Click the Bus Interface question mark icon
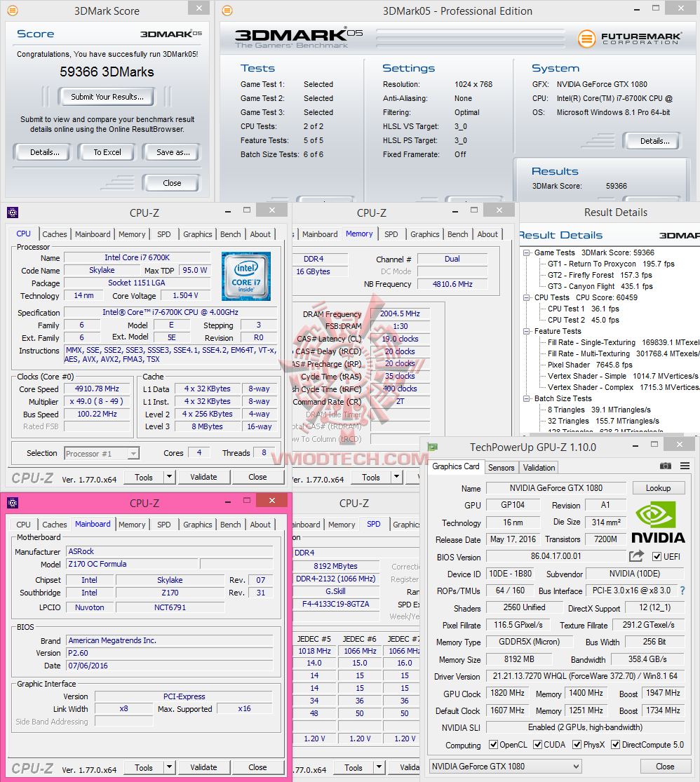Screen dimensions: 700x782 click(682, 591)
